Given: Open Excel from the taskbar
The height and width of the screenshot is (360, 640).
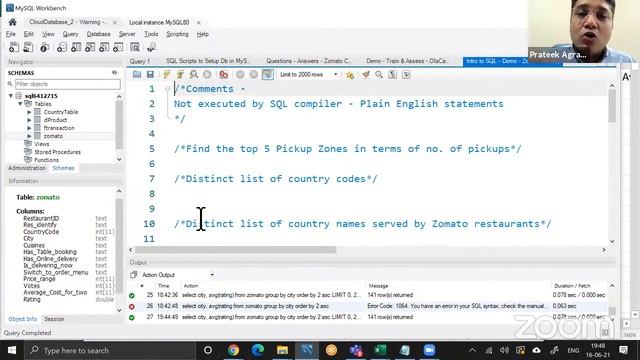Looking at the screenshot, I should (x=380, y=350).
